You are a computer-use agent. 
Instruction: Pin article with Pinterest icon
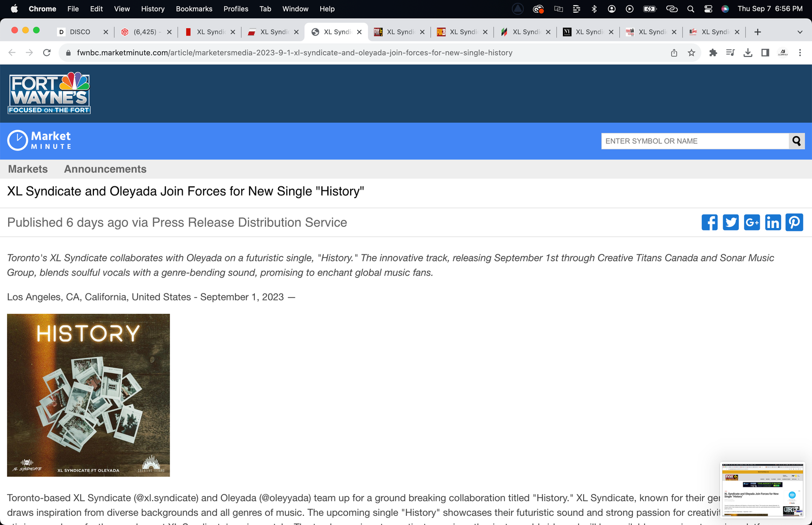[x=794, y=222]
